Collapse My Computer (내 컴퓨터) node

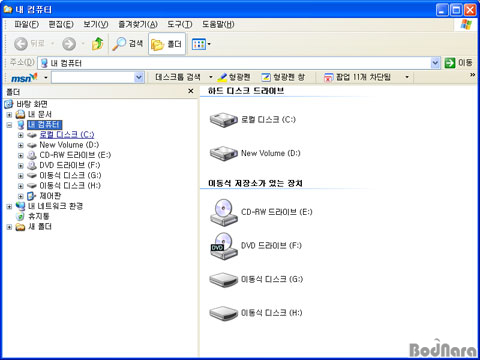click(9, 125)
